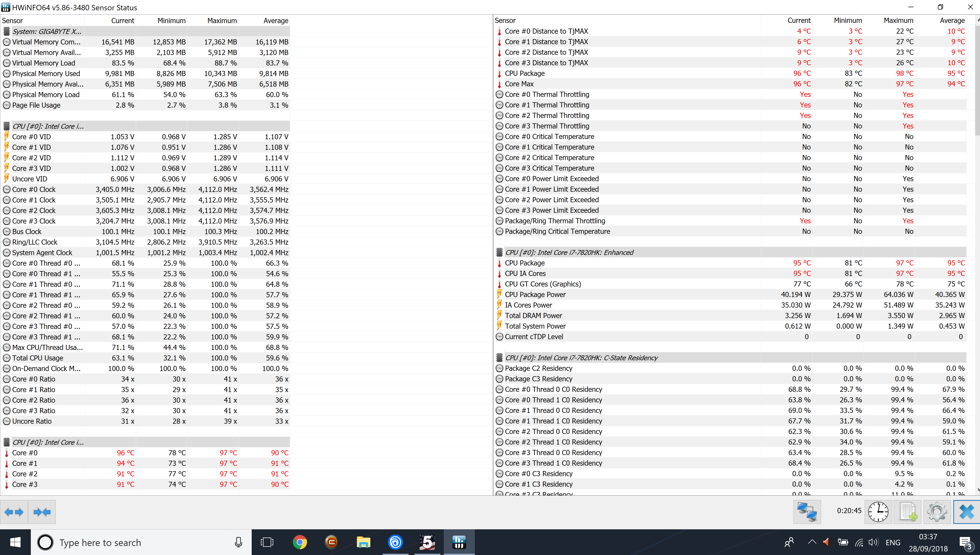Click the shrink columns arrows icon
This screenshot has width=980, height=555.
(x=42, y=512)
